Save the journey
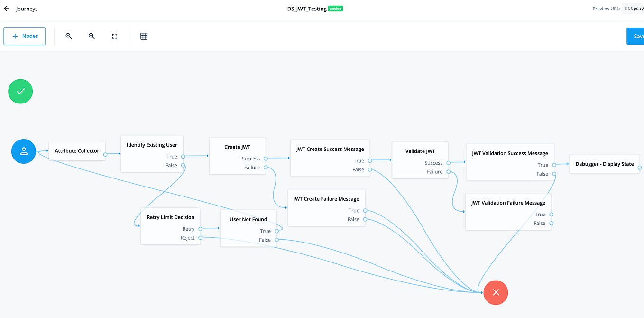The height and width of the screenshot is (318, 644). click(637, 36)
